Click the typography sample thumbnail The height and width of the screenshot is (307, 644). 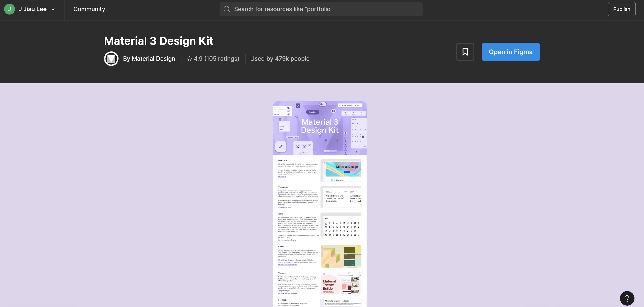341,197
